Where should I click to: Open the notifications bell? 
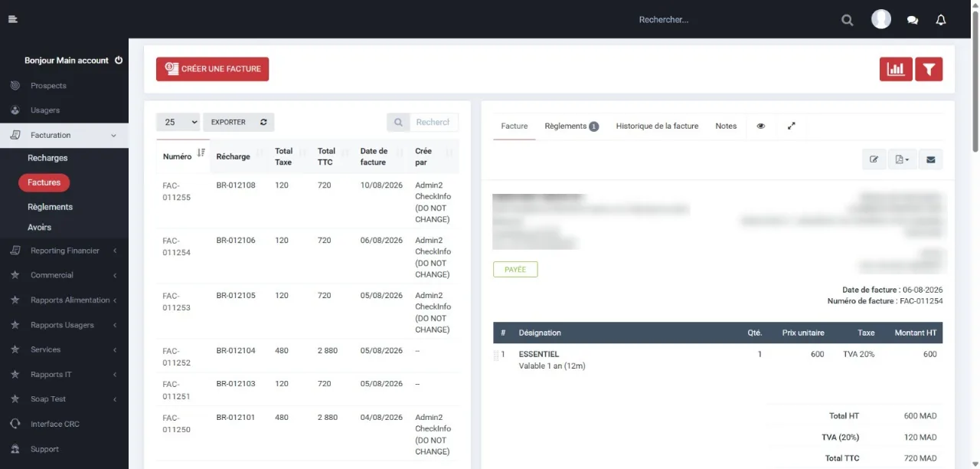941,20
